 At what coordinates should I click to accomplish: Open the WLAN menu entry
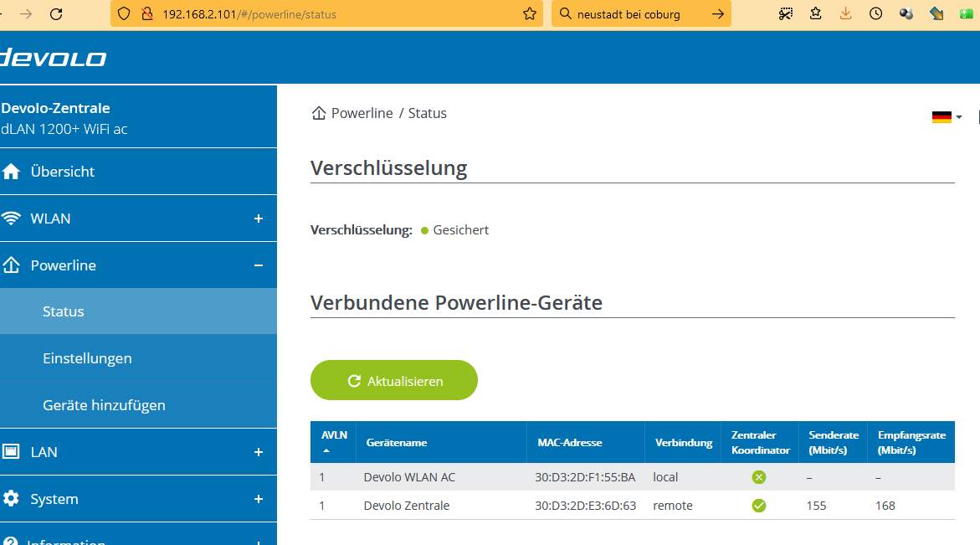[138, 219]
